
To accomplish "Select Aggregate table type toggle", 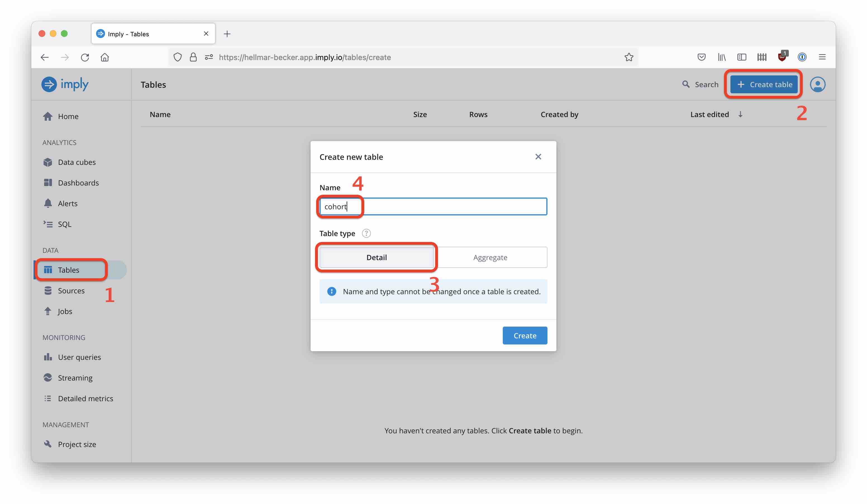I will pos(490,257).
